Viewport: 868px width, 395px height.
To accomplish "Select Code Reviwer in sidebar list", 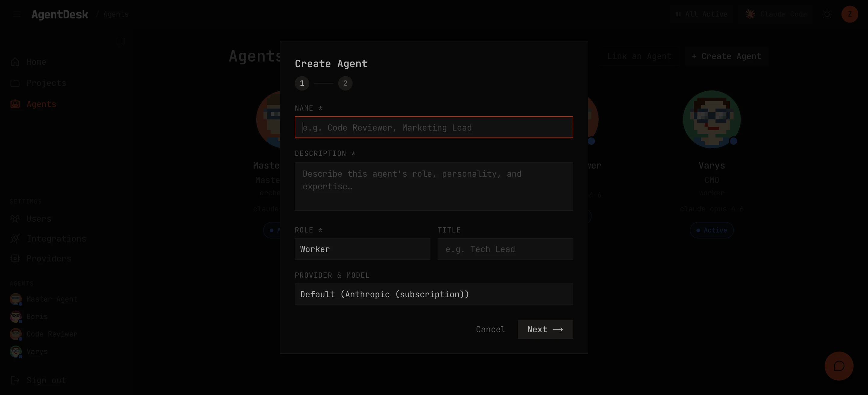I will 52,334.
